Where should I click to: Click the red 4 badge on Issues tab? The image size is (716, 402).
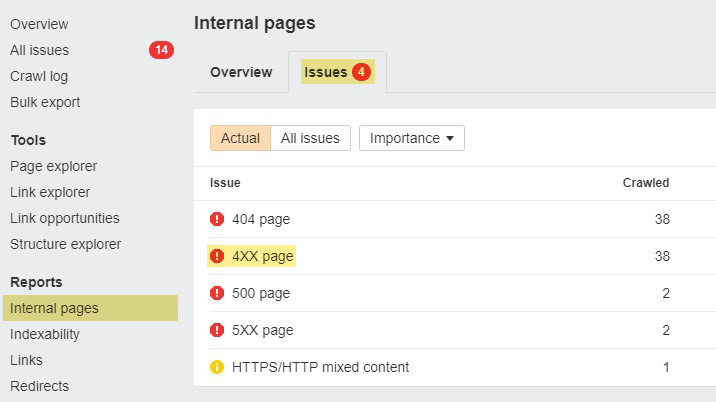(x=361, y=72)
